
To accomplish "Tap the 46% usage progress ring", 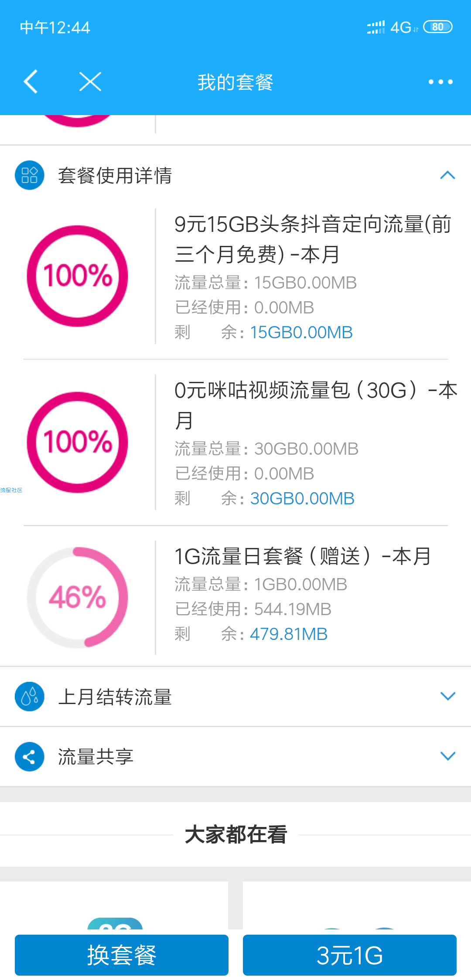I will 78,597.
